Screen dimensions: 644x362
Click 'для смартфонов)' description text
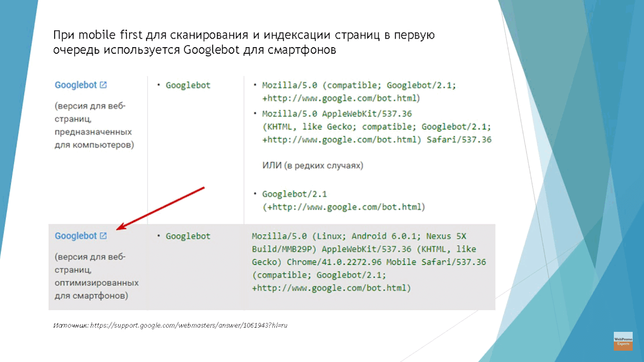coord(91,296)
